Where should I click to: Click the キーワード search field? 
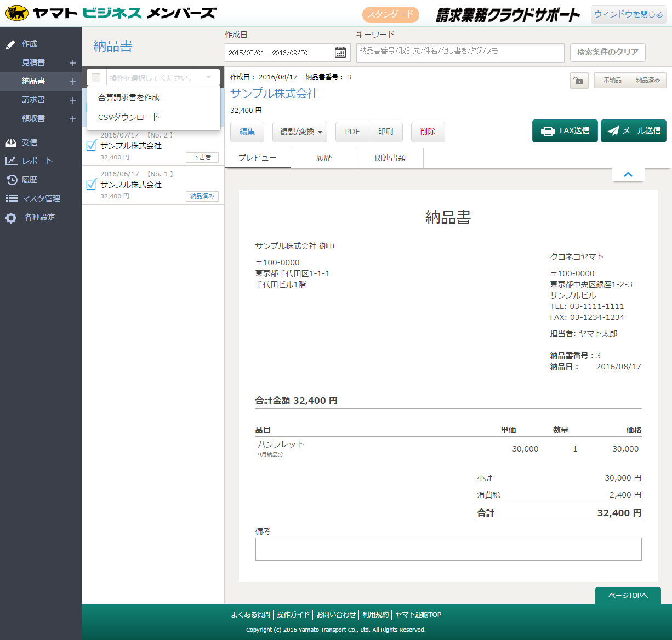pyautogui.click(x=460, y=53)
